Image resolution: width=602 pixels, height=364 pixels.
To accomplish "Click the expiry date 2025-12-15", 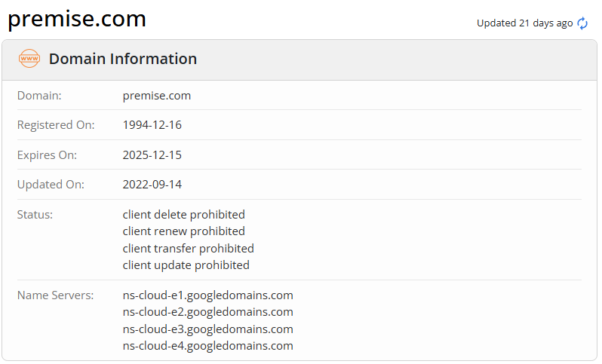I will [x=152, y=155].
